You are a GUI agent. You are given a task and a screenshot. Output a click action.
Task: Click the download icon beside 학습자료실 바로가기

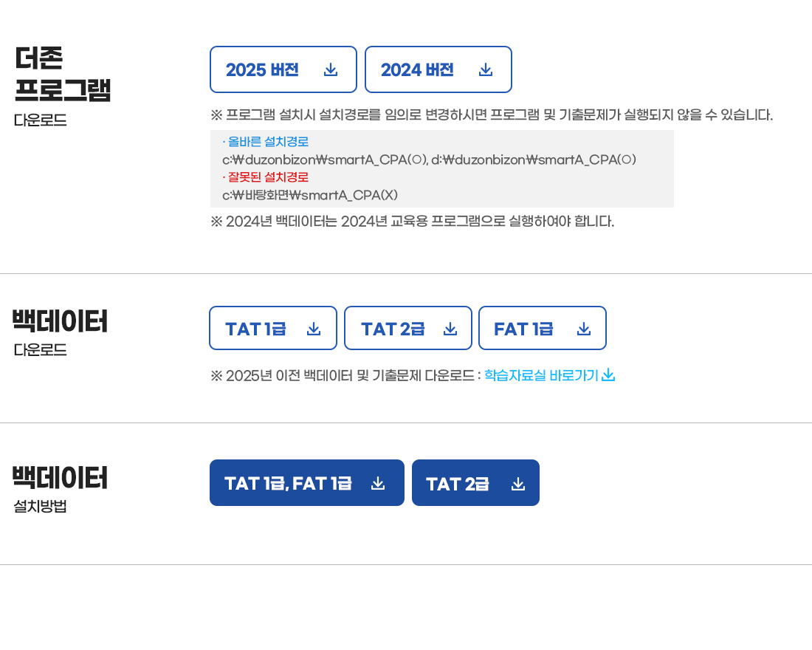point(608,375)
